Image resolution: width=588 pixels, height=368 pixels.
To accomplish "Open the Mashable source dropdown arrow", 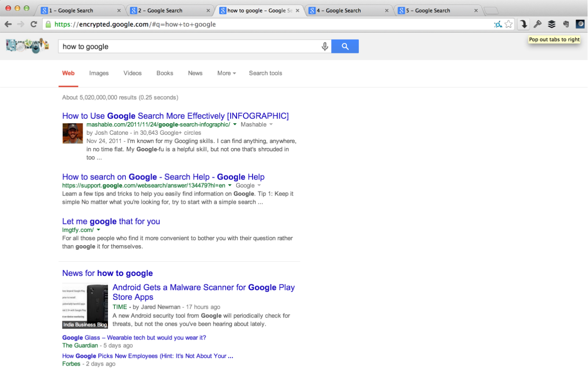I will pyautogui.click(x=271, y=125).
